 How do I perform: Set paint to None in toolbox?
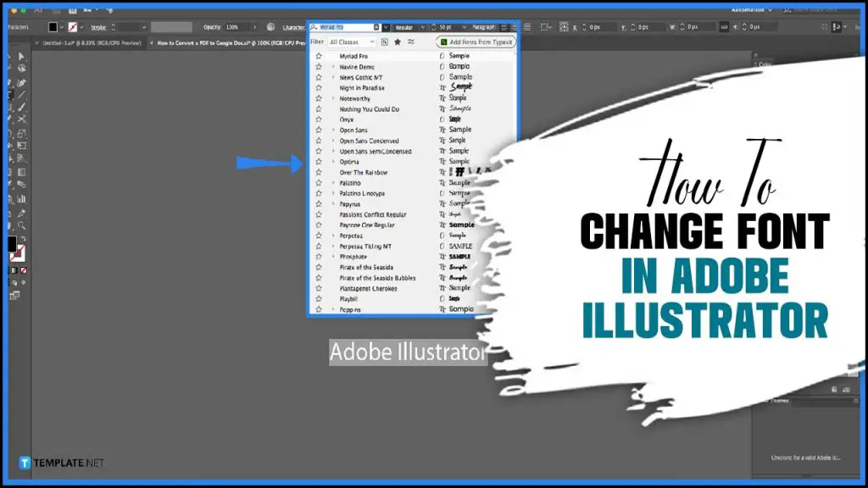point(24,270)
